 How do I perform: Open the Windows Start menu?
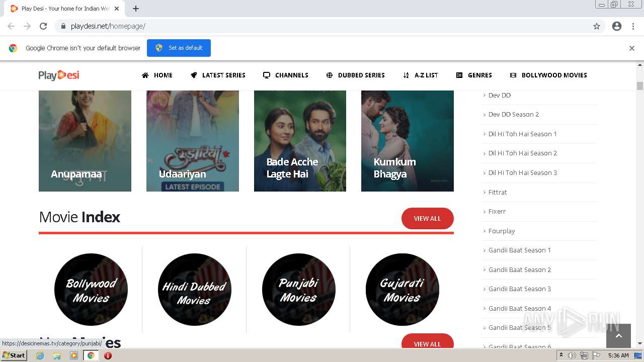click(x=14, y=355)
